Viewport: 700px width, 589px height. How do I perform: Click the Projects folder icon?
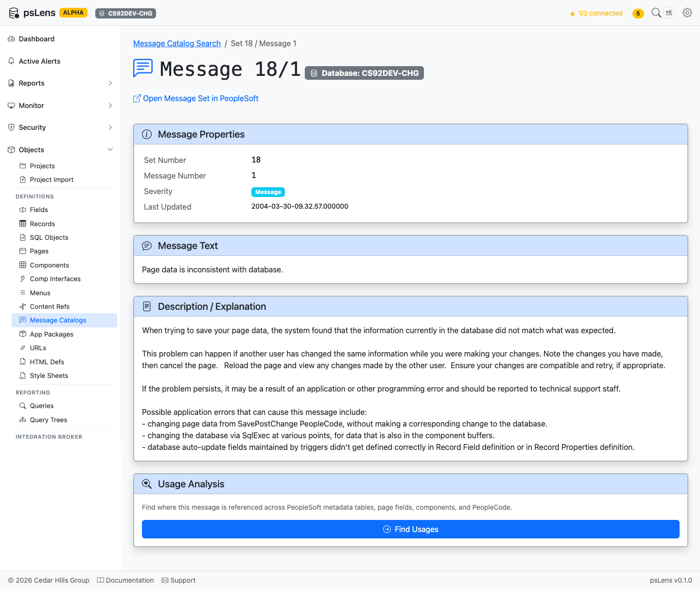pyautogui.click(x=23, y=166)
